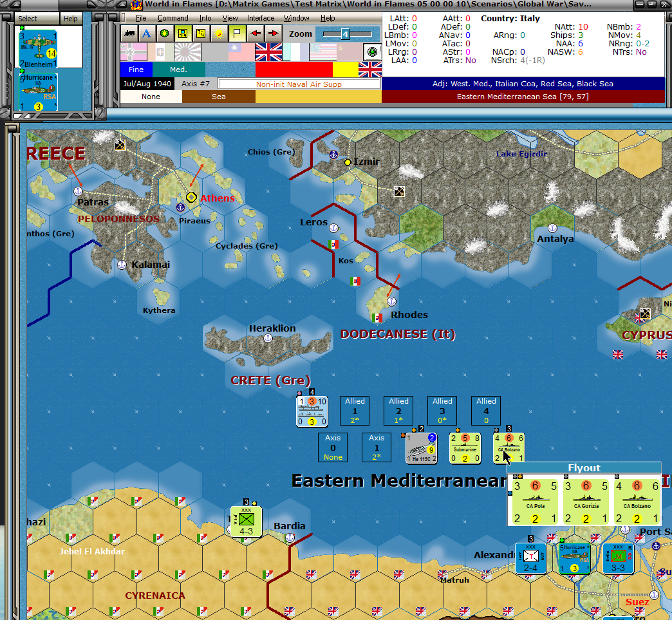
Task: Open the Command menu
Action: pyautogui.click(x=173, y=18)
